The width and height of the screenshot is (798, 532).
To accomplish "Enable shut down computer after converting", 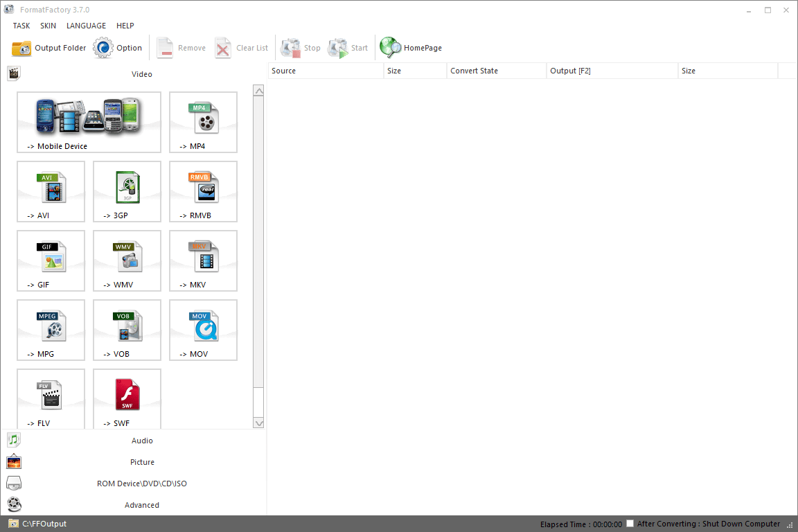I will click(630, 524).
